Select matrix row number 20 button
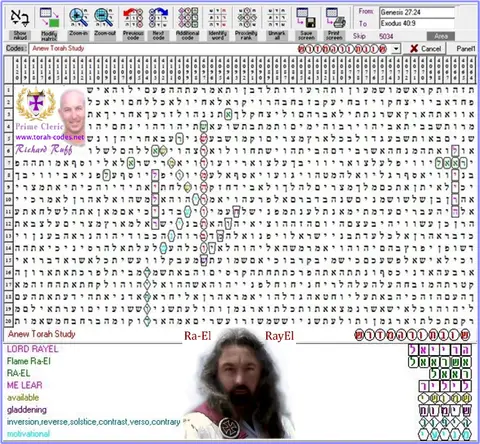The height and width of the screenshot is (444, 480). 9,321
